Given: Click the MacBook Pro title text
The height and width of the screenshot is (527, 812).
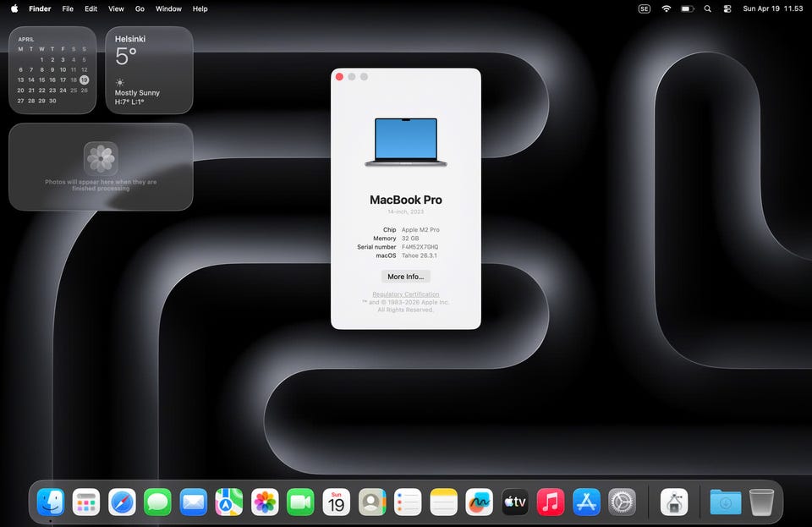Looking at the screenshot, I should (405, 200).
